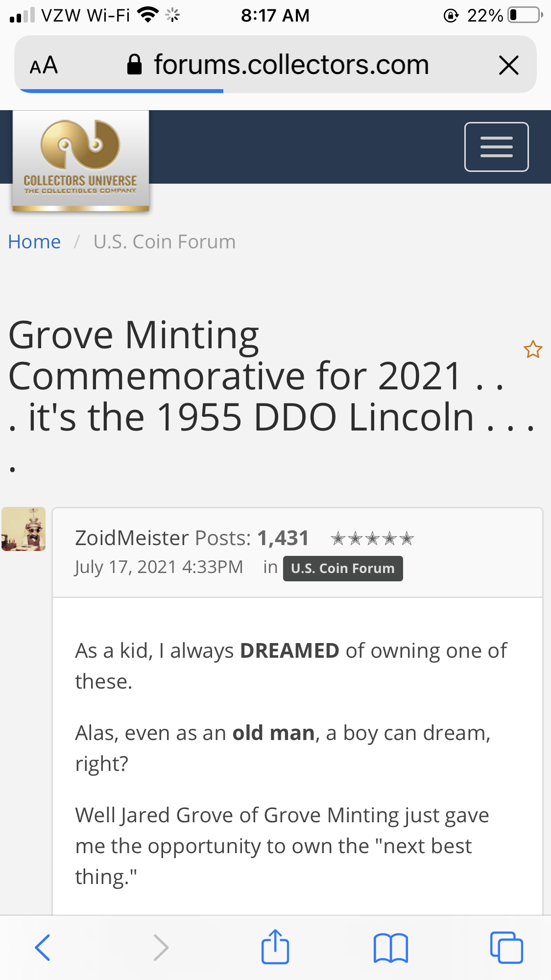The width and height of the screenshot is (551, 980).
Task: Tap the battery indicator in status bar
Action: [525, 15]
